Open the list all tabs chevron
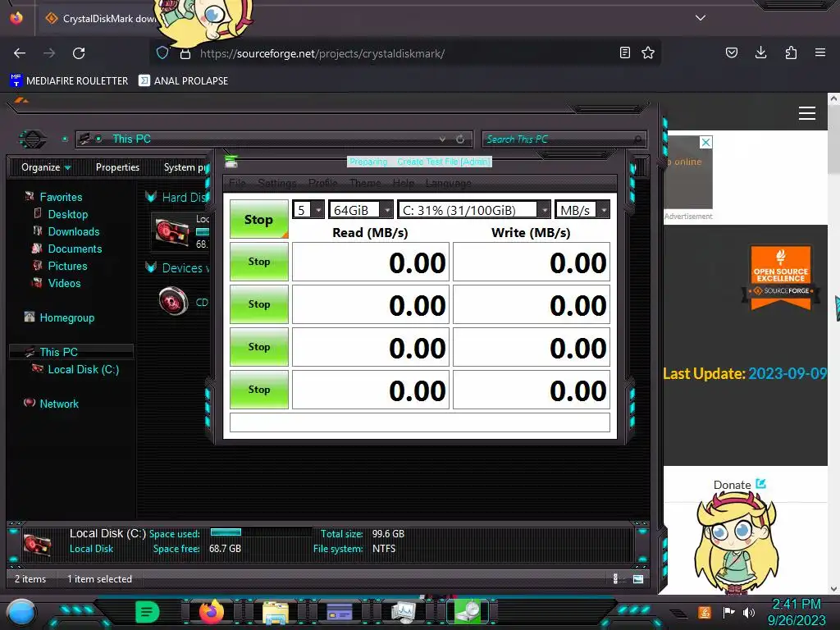This screenshot has height=630, width=840. coord(701,18)
